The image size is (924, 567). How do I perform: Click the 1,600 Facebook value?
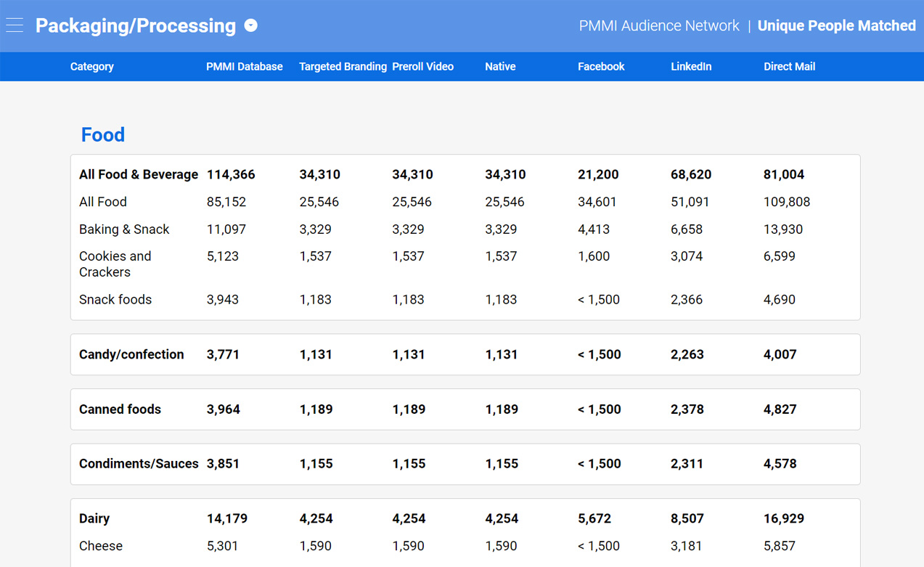[x=594, y=256]
